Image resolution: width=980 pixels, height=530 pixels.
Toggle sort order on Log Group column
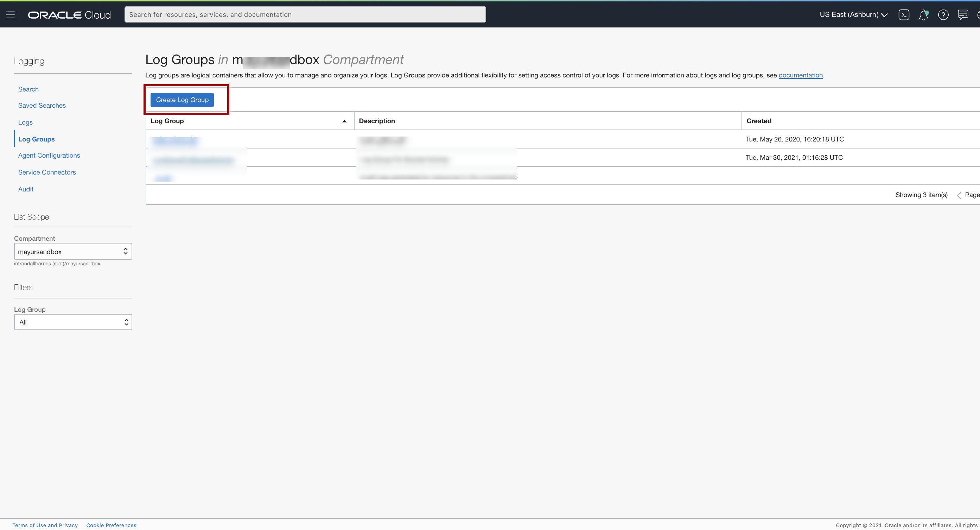pos(344,121)
